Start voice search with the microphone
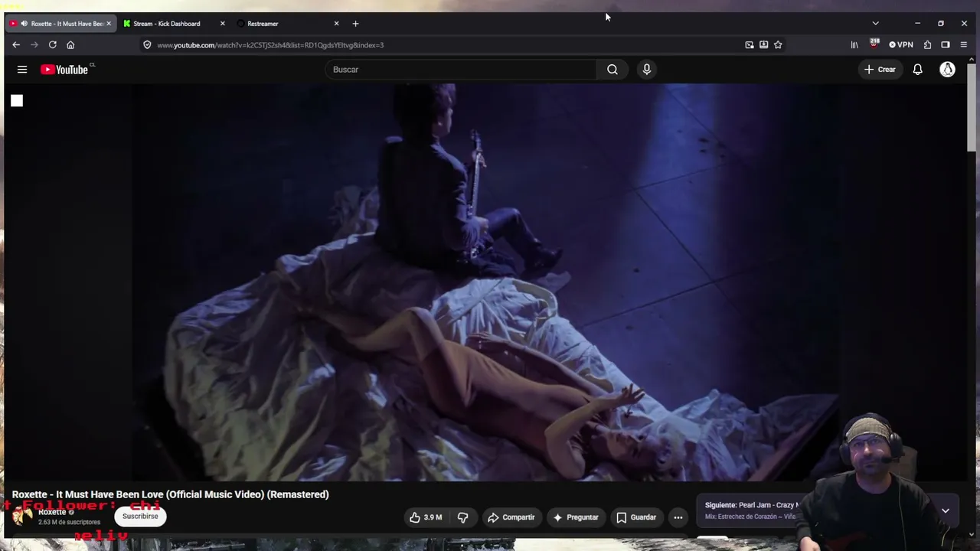This screenshot has height=551, width=980. tap(647, 70)
